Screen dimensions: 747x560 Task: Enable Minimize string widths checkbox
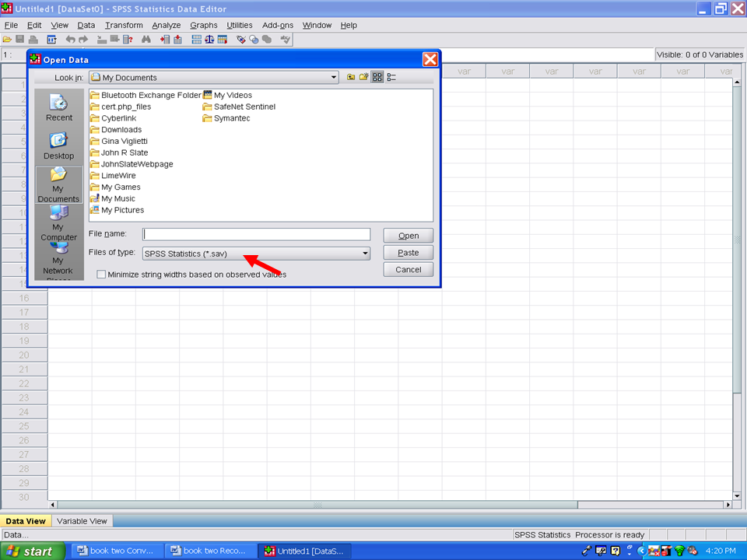click(x=101, y=275)
